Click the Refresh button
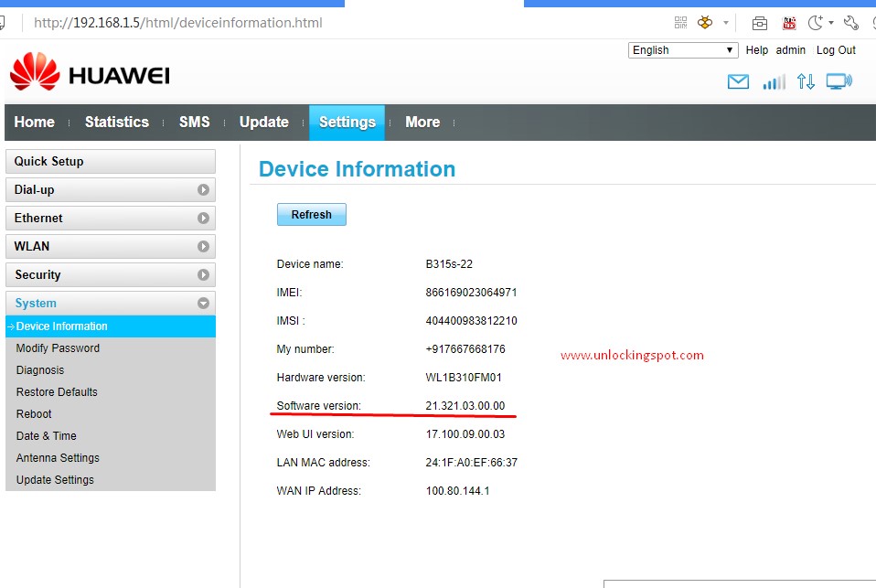This screenshot has width=876, height=588. [311, 214]
